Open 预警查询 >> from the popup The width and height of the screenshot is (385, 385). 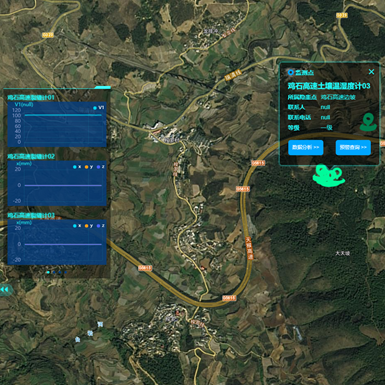coord(353,147)
